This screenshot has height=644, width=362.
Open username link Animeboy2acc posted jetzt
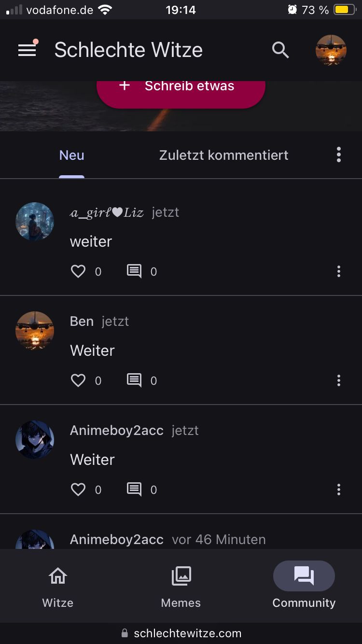pyautogui.click(x=117, y=431)
